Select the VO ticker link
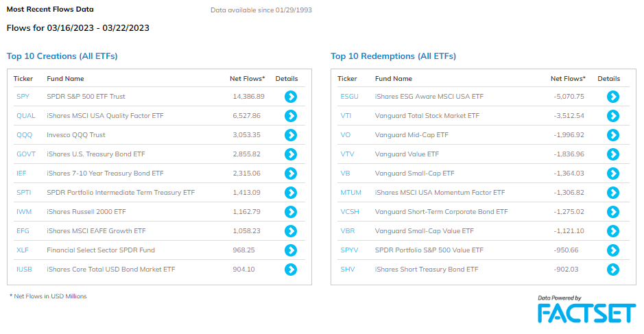Screen dimensions: 644x334 [x=346, y=134]
